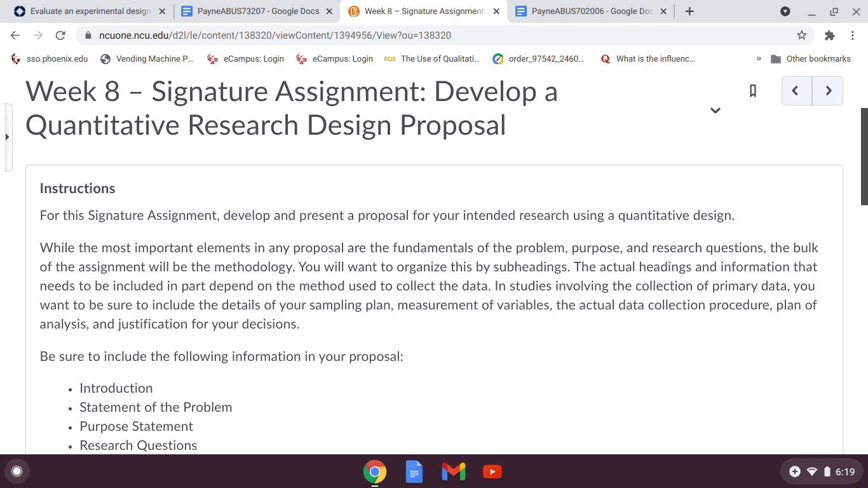868x488 pixels.
Task: Select the Week 8 – Signature Assignment tab
Action: 424,11
